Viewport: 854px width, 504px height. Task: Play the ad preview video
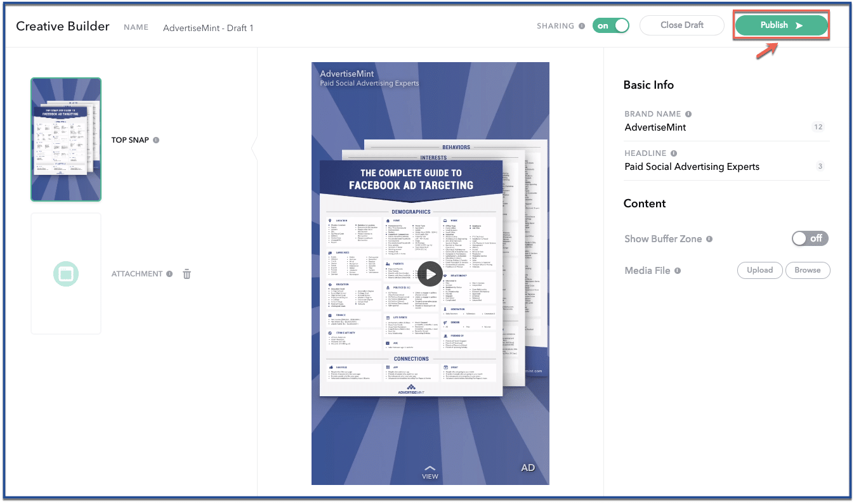pos(430,274)
